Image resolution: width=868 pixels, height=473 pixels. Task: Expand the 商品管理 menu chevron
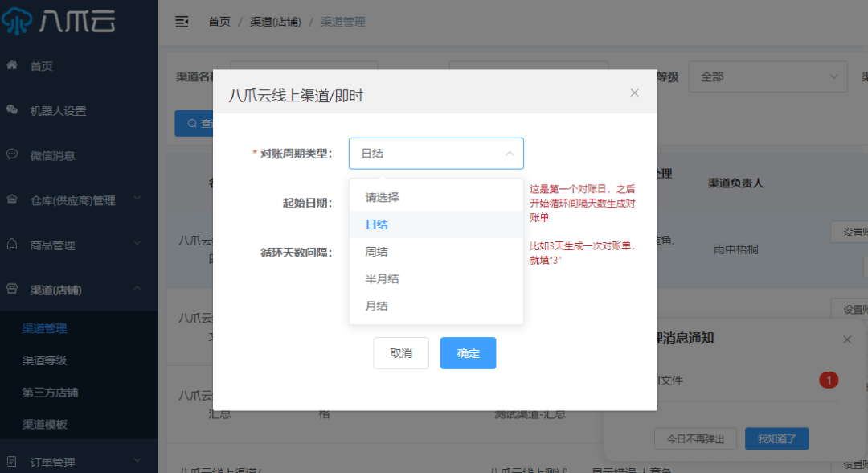point(137,243)
